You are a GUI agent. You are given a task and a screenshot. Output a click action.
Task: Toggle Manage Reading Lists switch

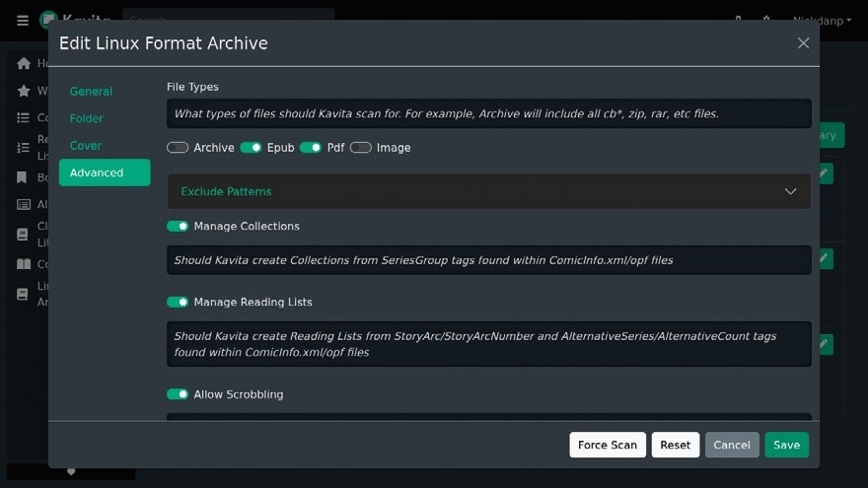pos(178,302)
